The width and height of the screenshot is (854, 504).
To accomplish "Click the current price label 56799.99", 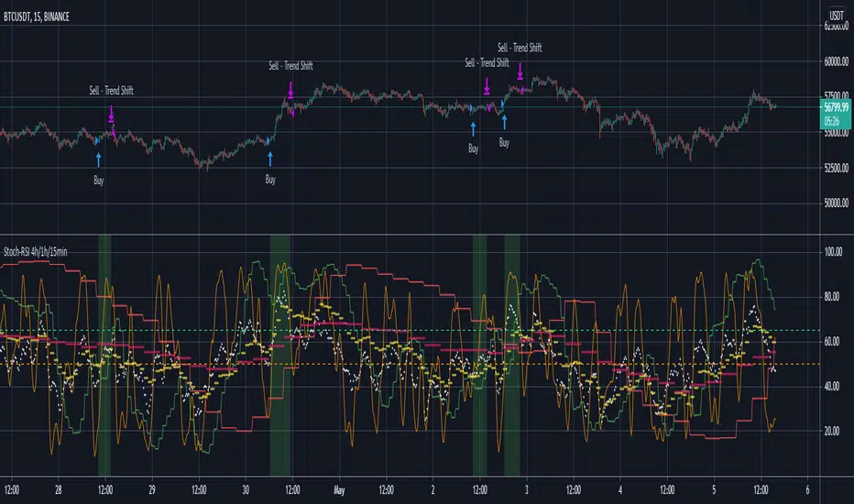I will pyautogui.click(x=836, y=114).
